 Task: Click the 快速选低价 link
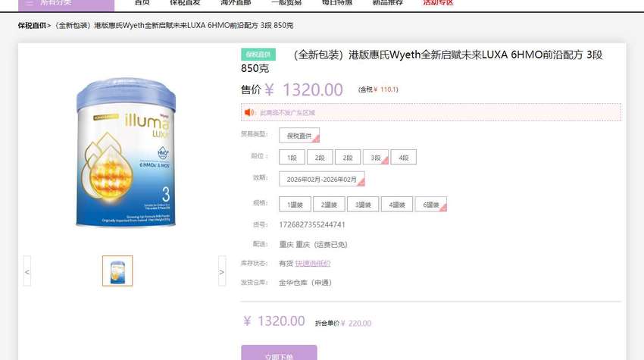[x=313, y=264]
